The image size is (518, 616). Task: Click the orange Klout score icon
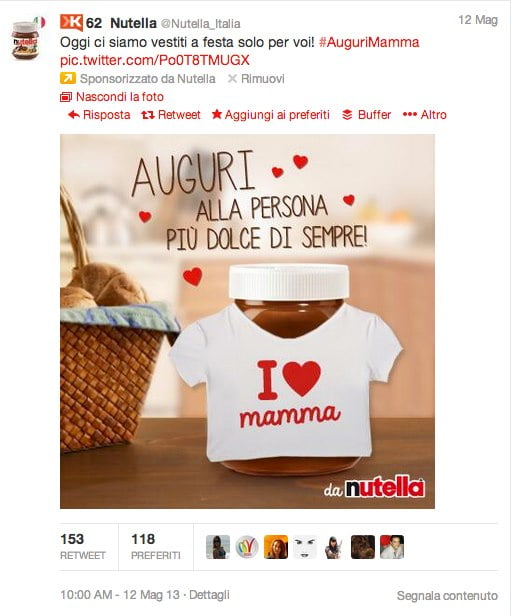coord(71,22)
